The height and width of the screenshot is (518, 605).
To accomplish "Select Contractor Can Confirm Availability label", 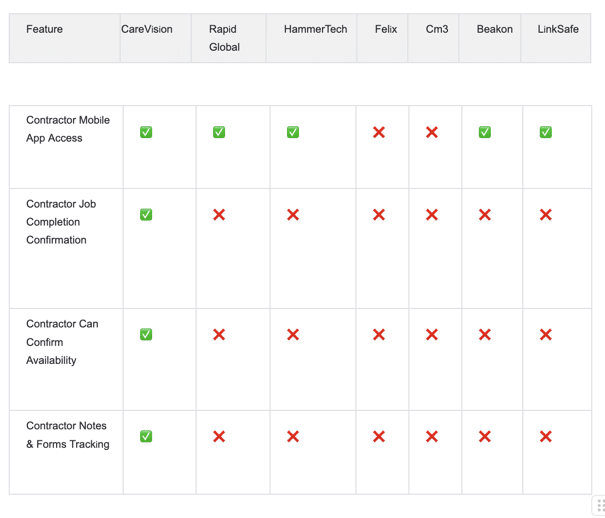I will [x=62, y=342].
